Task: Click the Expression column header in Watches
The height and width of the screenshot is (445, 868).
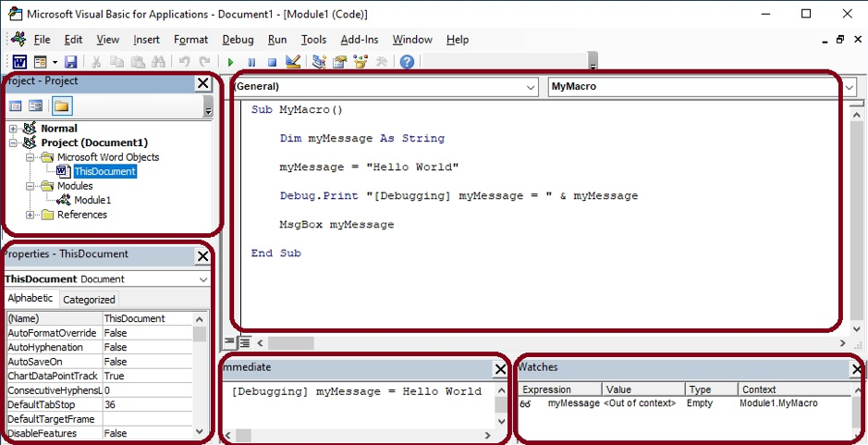Action: 559,389
